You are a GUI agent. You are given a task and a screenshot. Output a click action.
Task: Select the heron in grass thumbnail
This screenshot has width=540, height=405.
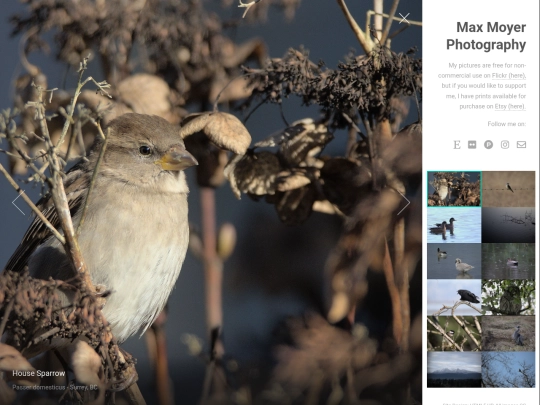pos(508,334)
